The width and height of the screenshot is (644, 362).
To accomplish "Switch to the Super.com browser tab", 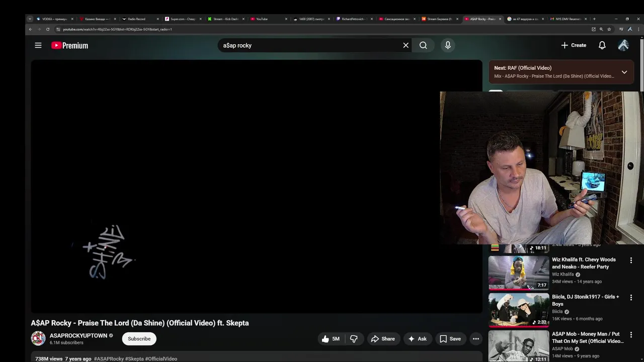I will [183, 19].
